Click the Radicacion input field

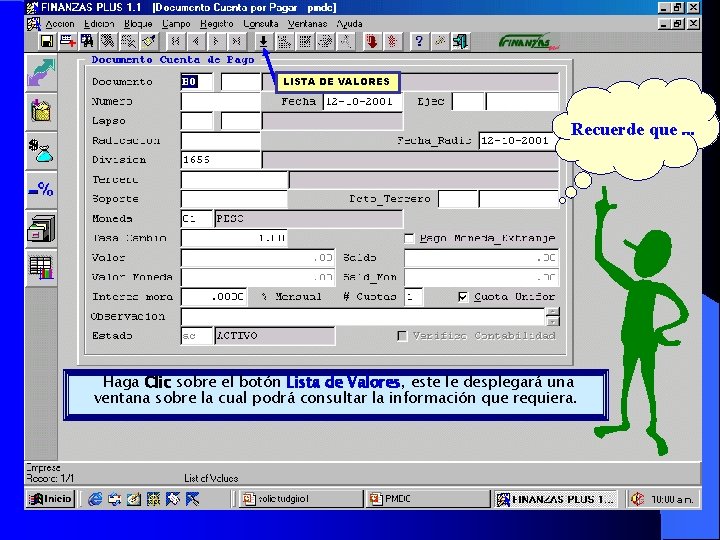pyautogui.click(x=221, y=141)
